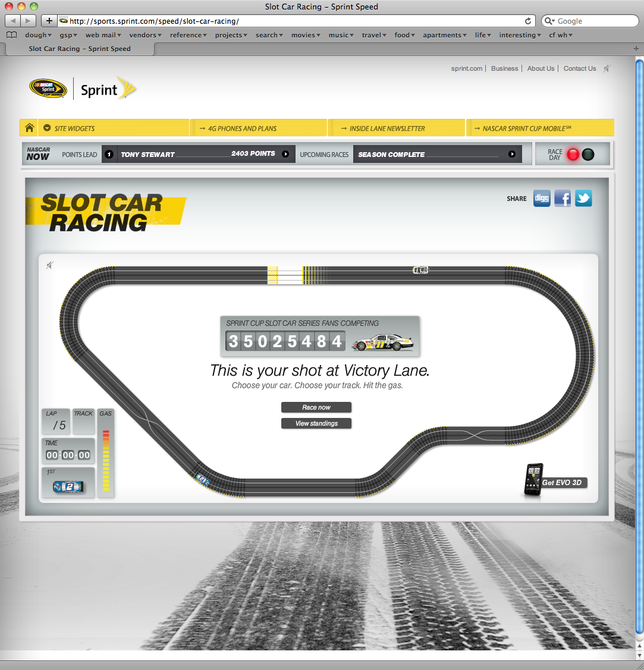Click the TRACK indicator box

click(x=83, y=421)
